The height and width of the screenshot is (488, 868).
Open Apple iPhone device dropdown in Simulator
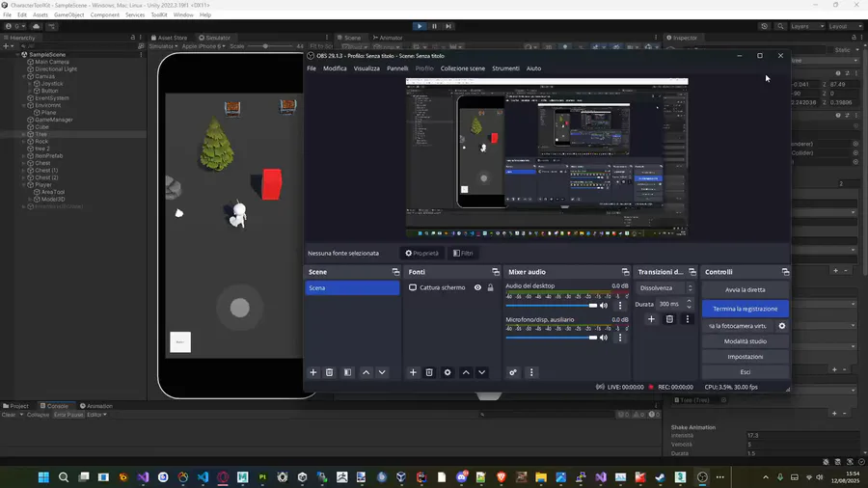click(203, 46)
